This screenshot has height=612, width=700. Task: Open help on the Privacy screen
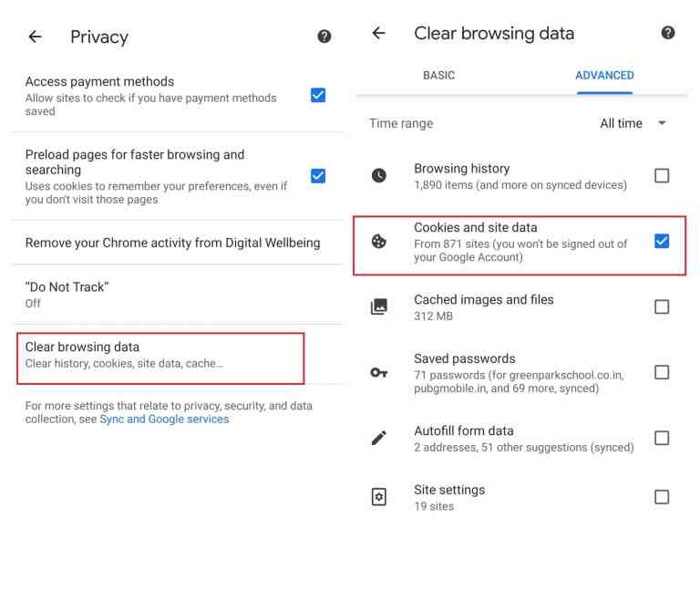pyautogui.click(x=324, y=36)
